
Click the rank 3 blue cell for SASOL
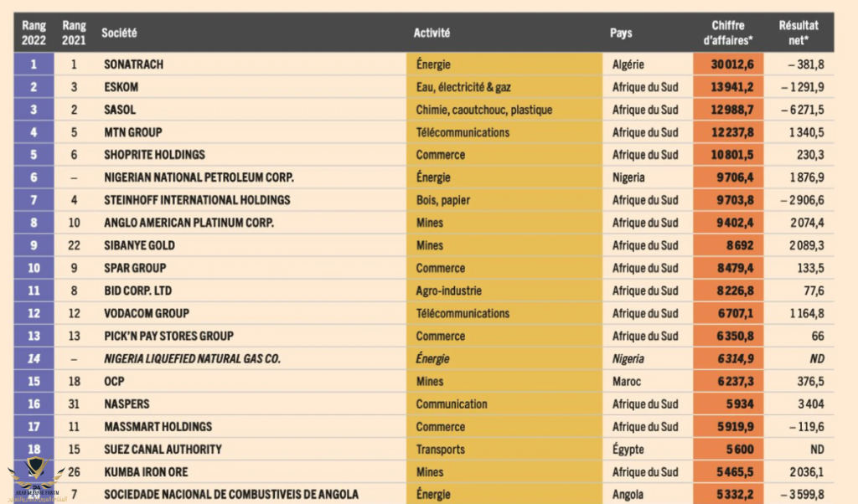tap(34, 110)
